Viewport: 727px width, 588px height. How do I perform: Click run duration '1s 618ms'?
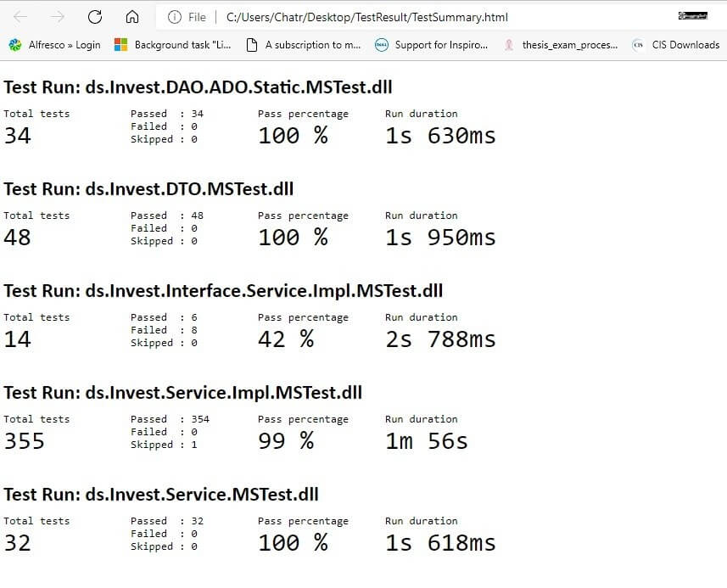click(440, 542)
